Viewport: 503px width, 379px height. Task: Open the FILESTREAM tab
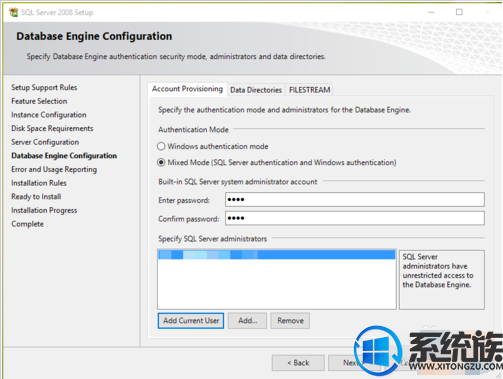tap(309, 90)
